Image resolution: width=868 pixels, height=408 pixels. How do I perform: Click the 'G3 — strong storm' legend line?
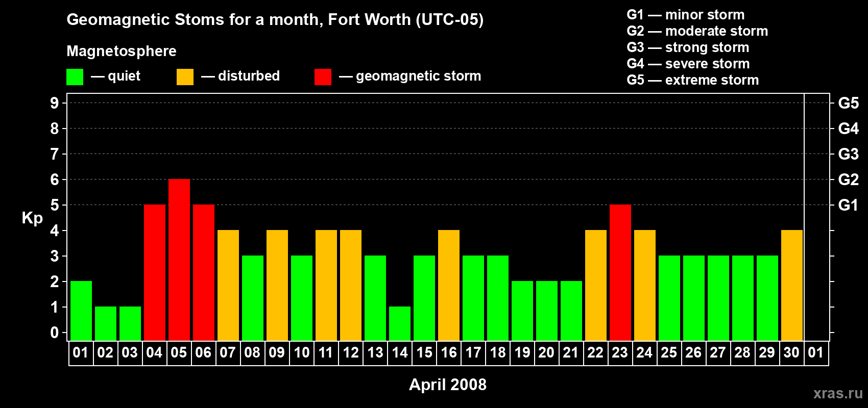pos(688,47)
